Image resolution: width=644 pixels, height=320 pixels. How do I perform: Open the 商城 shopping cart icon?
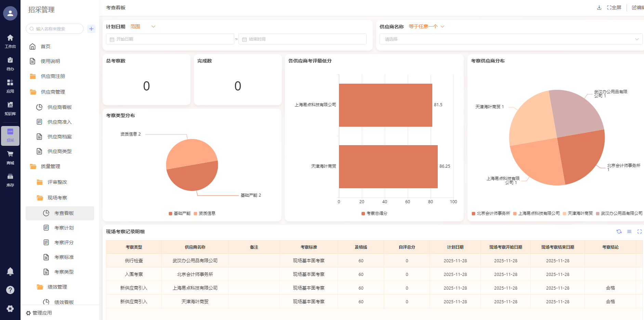[10, 157]
